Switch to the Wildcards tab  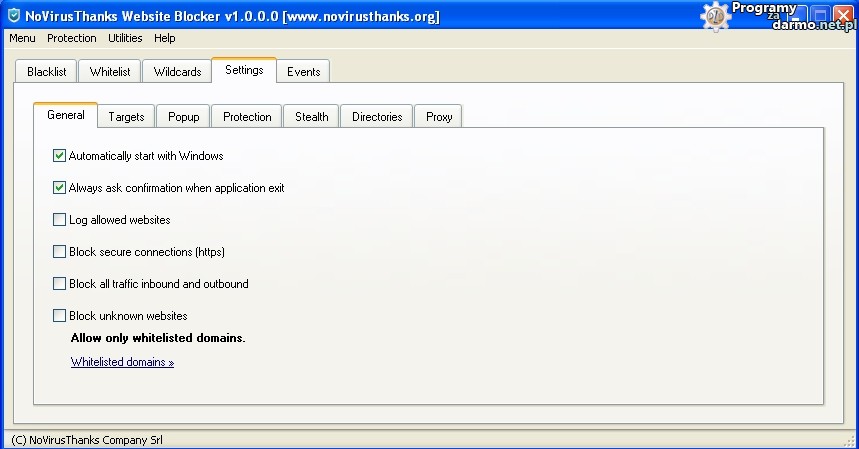177,72
